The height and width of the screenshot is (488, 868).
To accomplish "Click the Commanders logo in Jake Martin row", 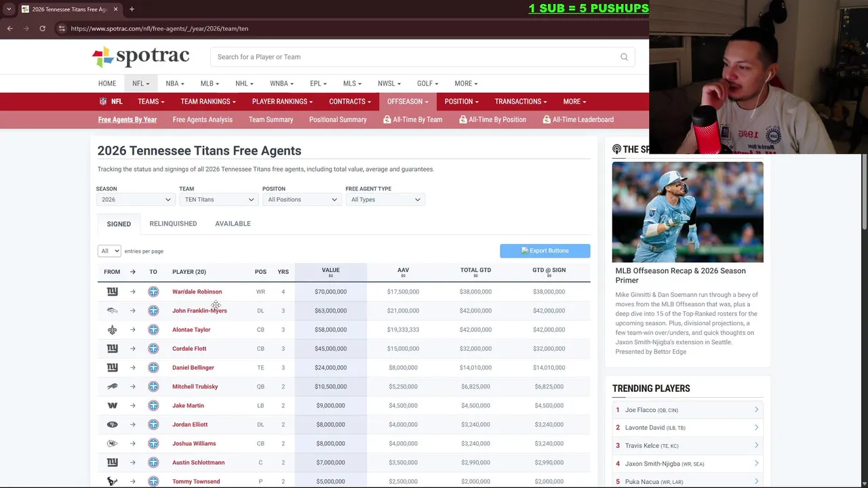I will 113,405.
